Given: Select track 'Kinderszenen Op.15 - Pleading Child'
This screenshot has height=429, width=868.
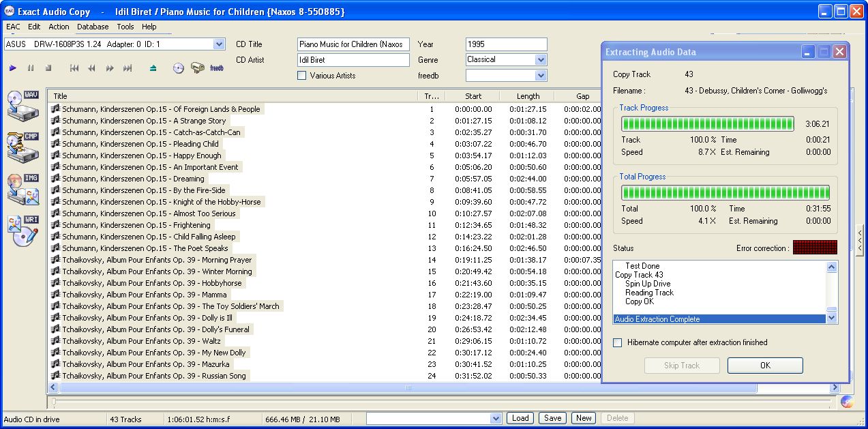Looking at the screenshot, I should click(140, 144).
